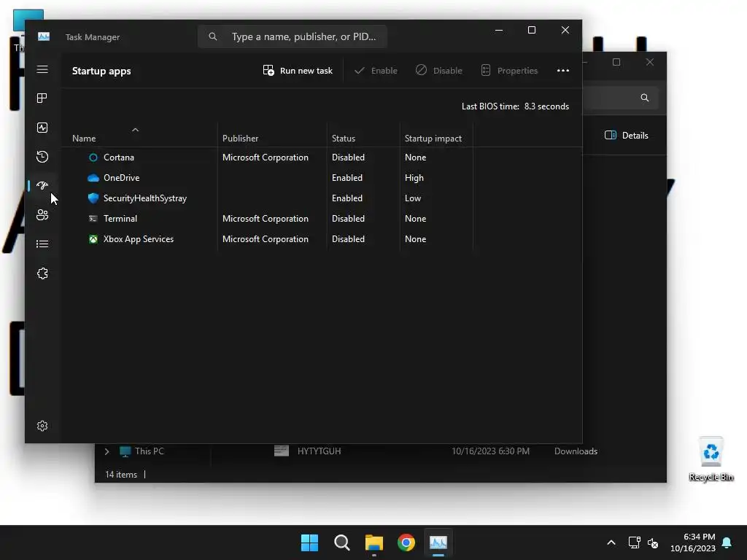Click the Downloads location in File Explorer
Image resolution: width=747 pixels, height=560 pixels.
pos(576,451)
